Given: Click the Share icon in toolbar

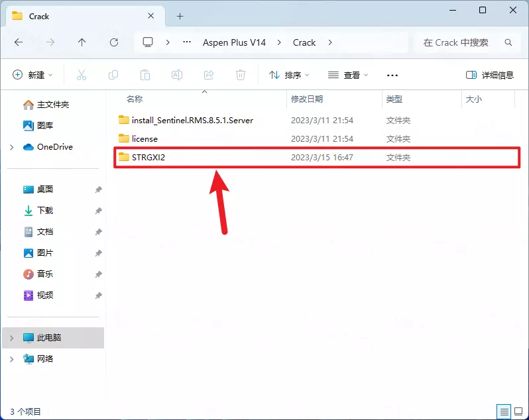Looking at the screenshot, I should [209, 76].
